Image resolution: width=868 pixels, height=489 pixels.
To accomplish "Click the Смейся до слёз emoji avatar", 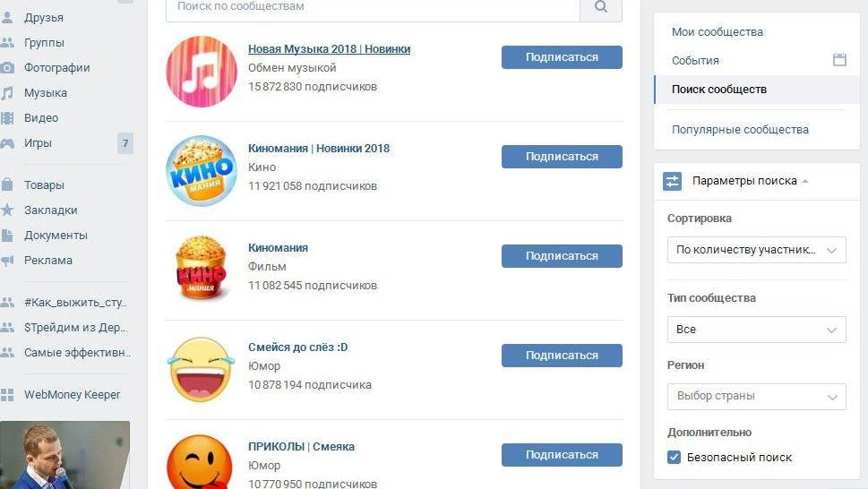I will click(201, 368).
